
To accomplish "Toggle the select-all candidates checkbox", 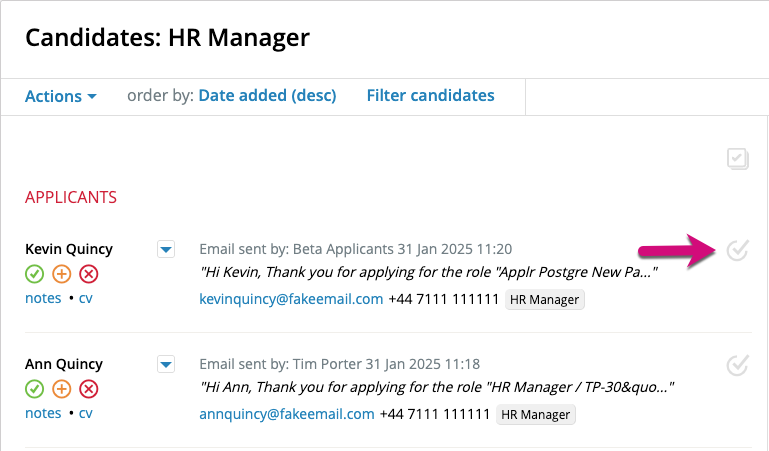I will [738, 159].
